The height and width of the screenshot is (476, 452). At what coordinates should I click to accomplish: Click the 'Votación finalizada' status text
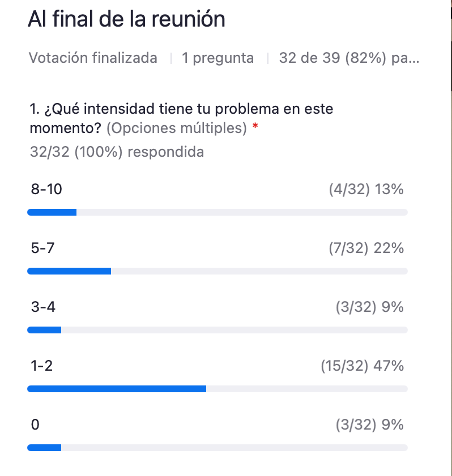pos(93,58)
